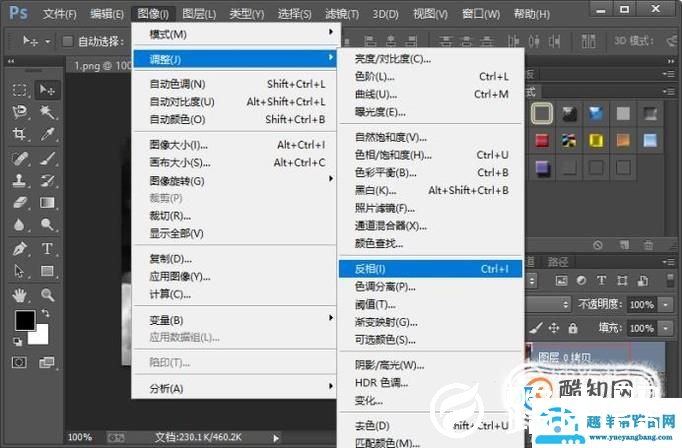Expand the 模式(M) submenu
This screenshot has height=448, width=682.
235,33
